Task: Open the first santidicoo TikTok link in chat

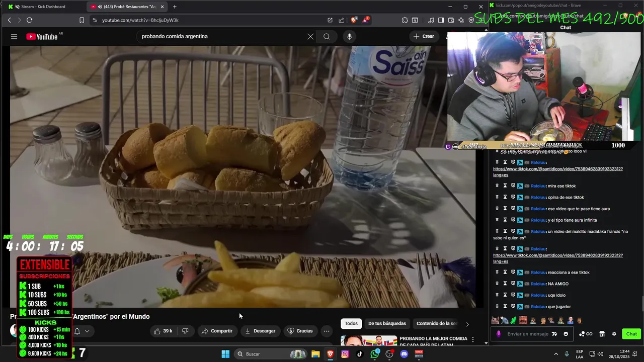Action: [x=558, y=172]
